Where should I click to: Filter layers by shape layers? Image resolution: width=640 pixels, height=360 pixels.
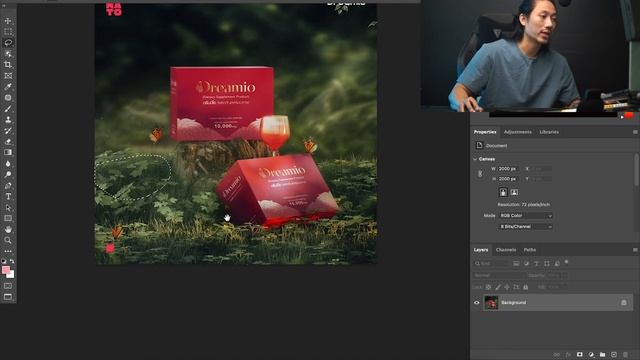pos(547,264)
